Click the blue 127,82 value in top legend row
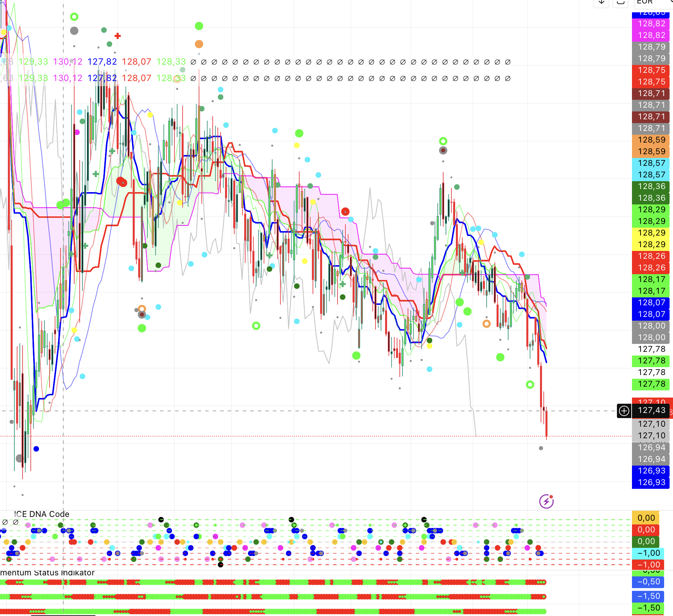The image size is (673, 616). [x=102, y=62]
